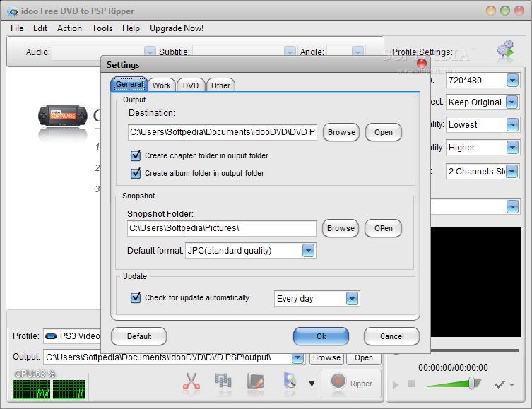Cancel the Settings dialog

(x=391, y=336)
